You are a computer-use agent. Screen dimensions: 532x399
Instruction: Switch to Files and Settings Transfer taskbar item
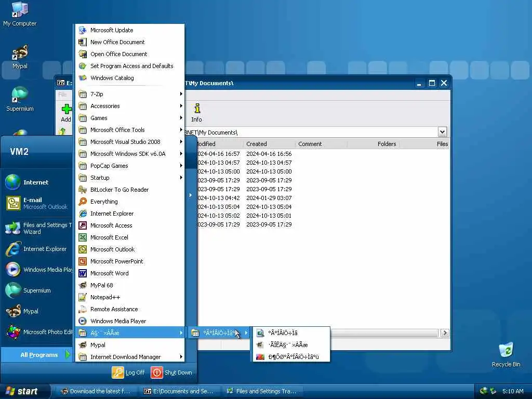(x=262, y=391)
